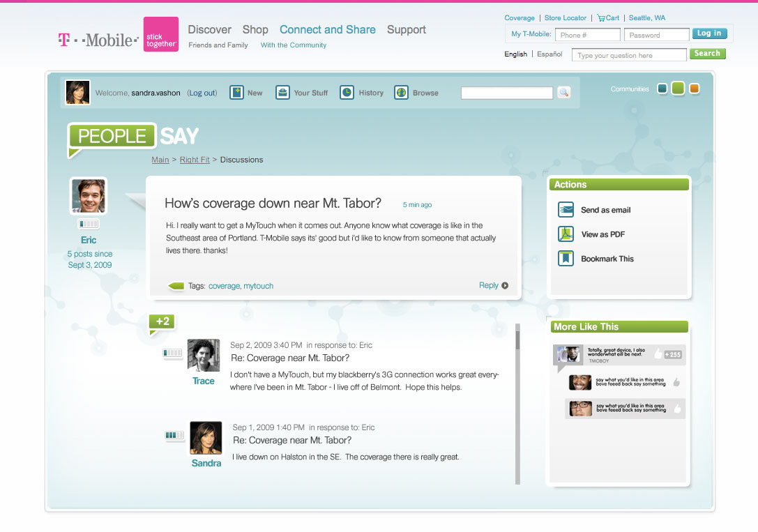Click the Password input field
Screen dimensions: 758x532
click(656, 35)
